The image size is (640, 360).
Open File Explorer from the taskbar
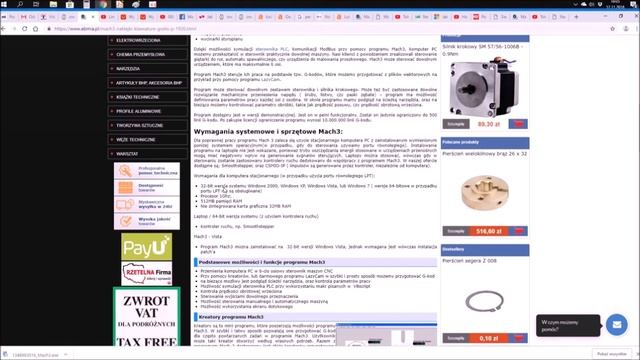pyautogui.click(x=53, y=4)
